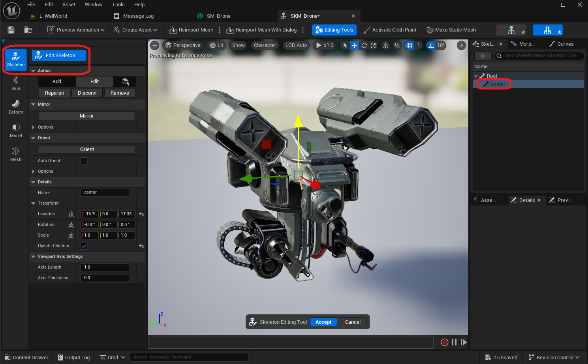The image size is (588, 364).
Task: Click the Mesh mode icon in sidebar
Action: click(x=16, y=154)
